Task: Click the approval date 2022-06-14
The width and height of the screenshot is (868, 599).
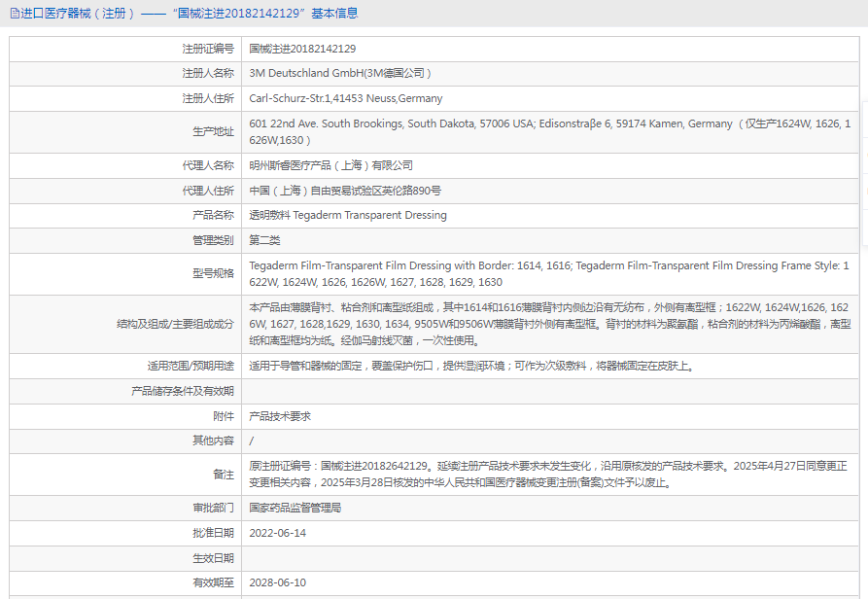Action: [x=277, y=533]
